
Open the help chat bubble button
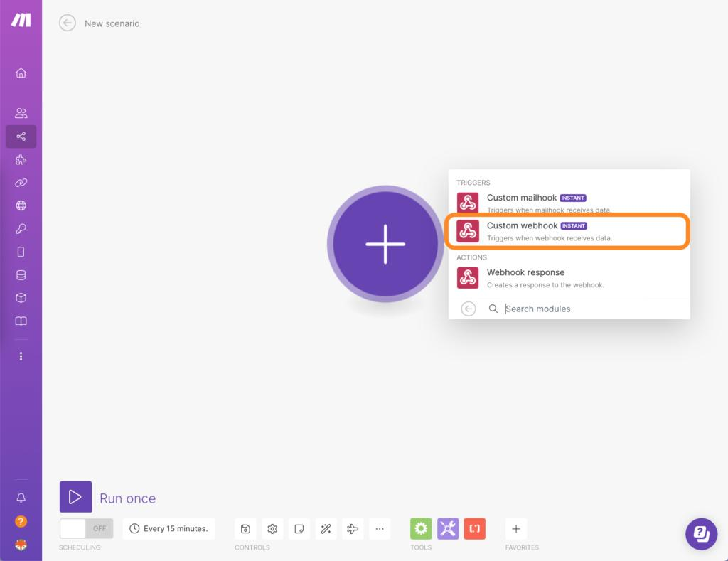(x=701, y=534)
